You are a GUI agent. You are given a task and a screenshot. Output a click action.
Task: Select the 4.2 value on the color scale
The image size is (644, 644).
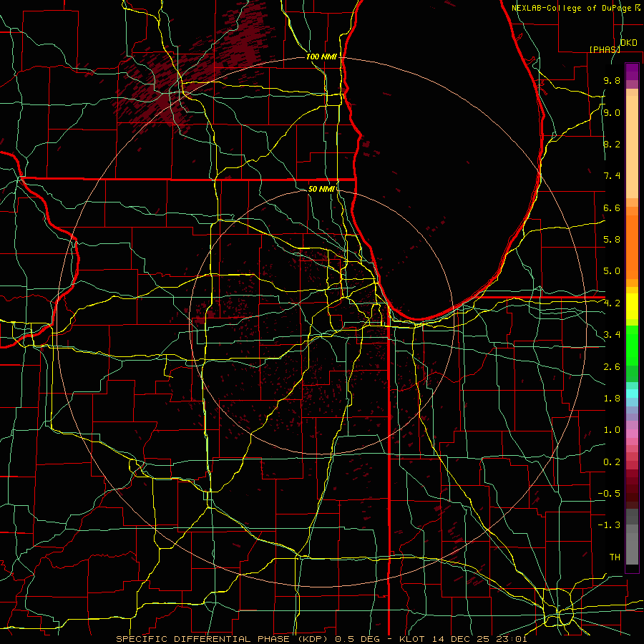(612, 303)
